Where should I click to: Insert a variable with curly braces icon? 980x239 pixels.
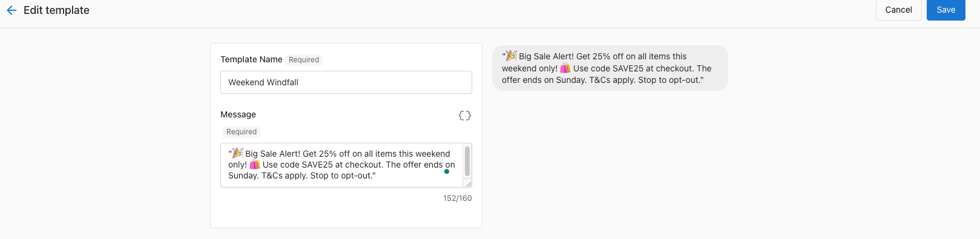pyautogui.click(x=465, y=116)
